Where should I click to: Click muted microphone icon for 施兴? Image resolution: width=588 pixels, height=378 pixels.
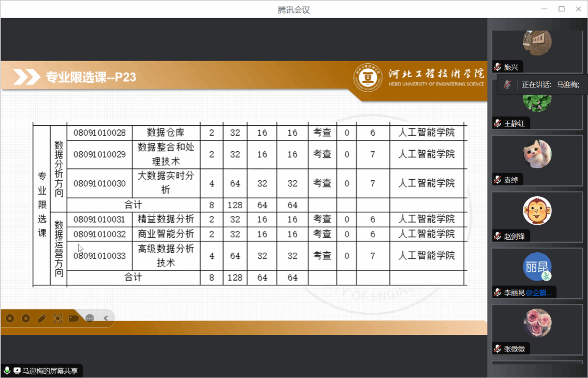(x=497, y=67)
